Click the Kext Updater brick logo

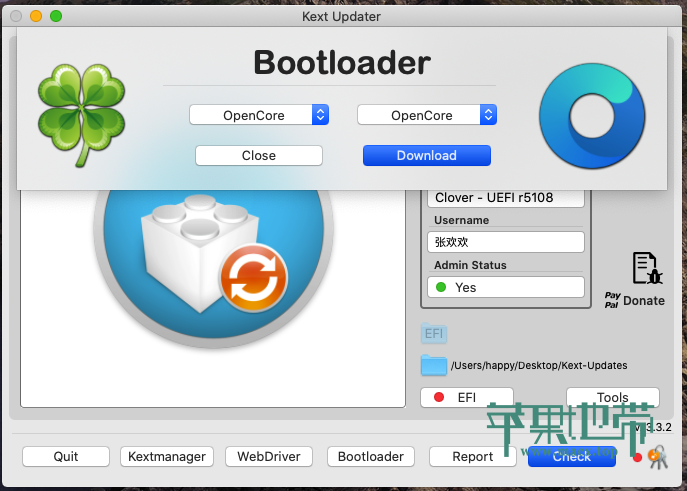tap(213, 267)
